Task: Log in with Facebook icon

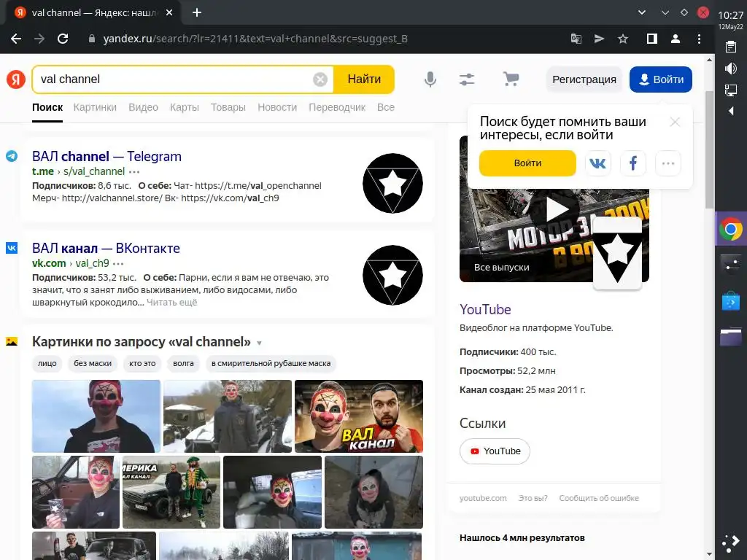Action: tap(633, 163)
